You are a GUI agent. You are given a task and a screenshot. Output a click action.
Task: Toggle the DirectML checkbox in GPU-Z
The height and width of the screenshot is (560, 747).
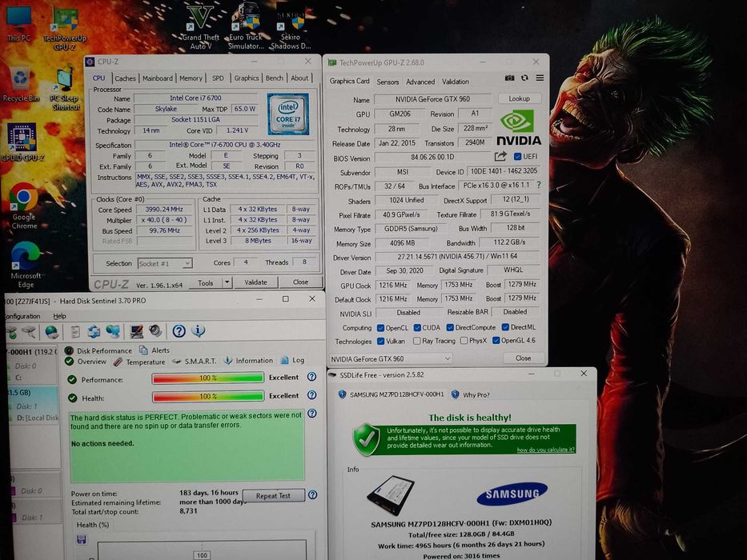[x=505, y=327]
